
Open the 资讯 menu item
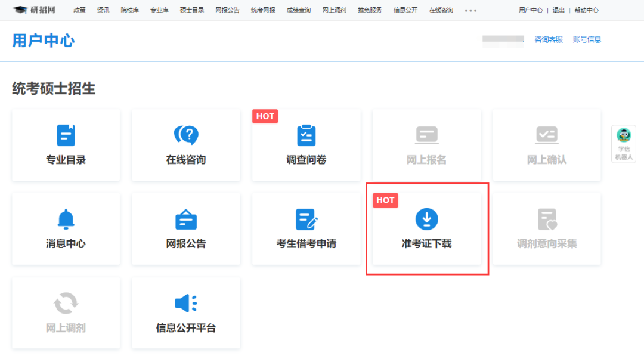(103, 10)
